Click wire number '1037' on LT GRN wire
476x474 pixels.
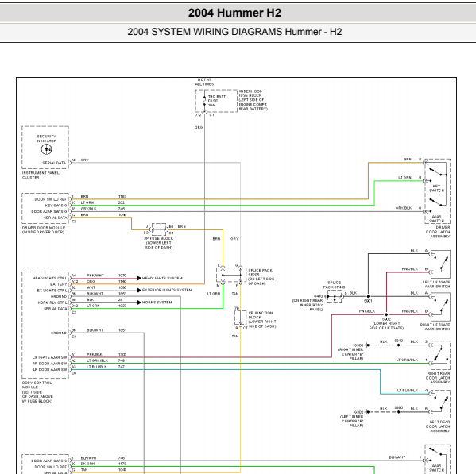coord(122,306)
